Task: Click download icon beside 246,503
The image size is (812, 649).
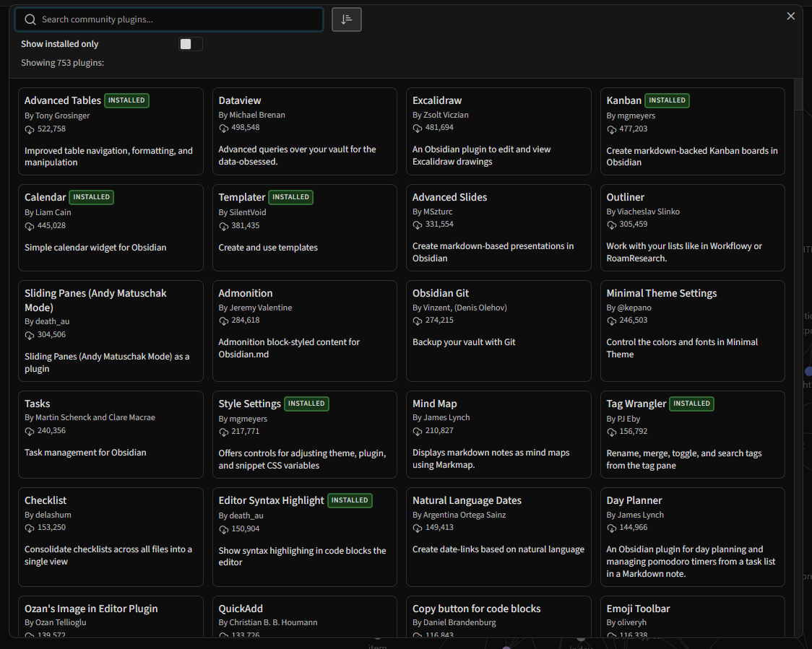Action: coord(612,321)
